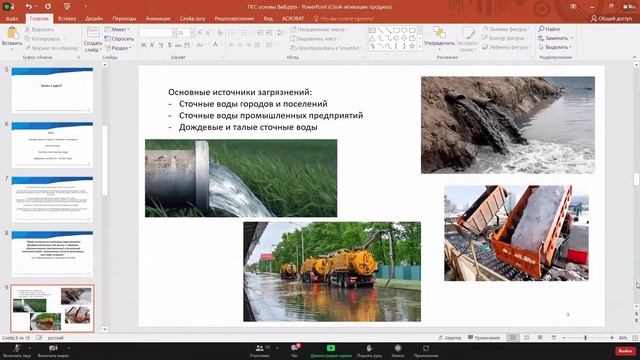Click the text box shape in shapes gallery
Image resolution: width=640 pixels, height=360 pixels.
click(x=372, y=30)
